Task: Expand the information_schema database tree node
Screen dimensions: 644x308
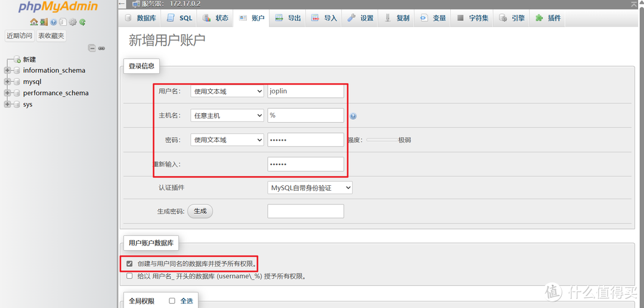Action: pos(7,70)
